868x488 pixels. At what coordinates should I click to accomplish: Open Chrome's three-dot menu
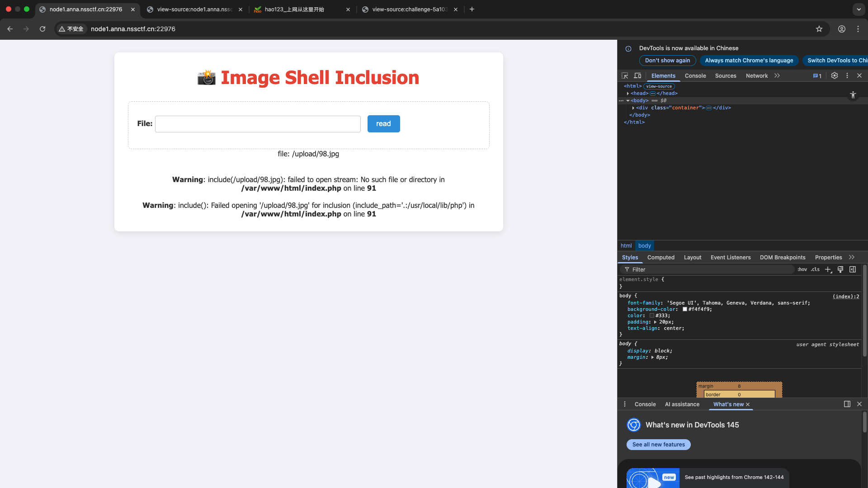click(x=858, y=29)
